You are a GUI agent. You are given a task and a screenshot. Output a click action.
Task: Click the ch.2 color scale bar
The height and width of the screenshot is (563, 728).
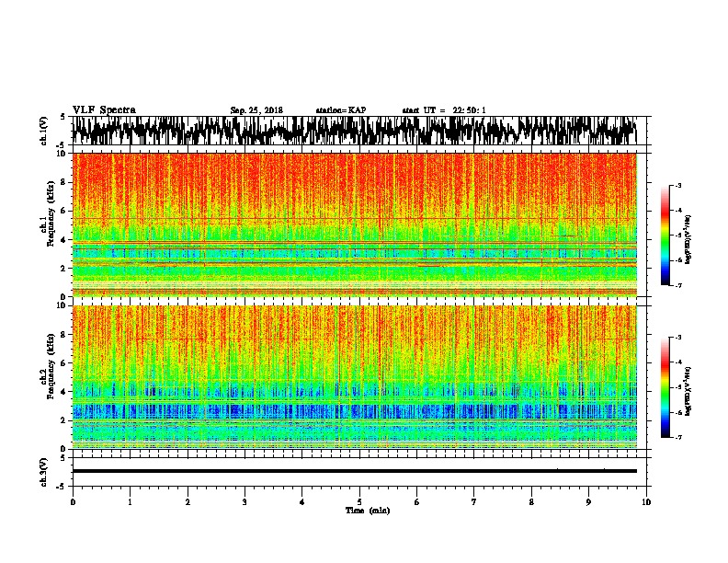point(665,387)
